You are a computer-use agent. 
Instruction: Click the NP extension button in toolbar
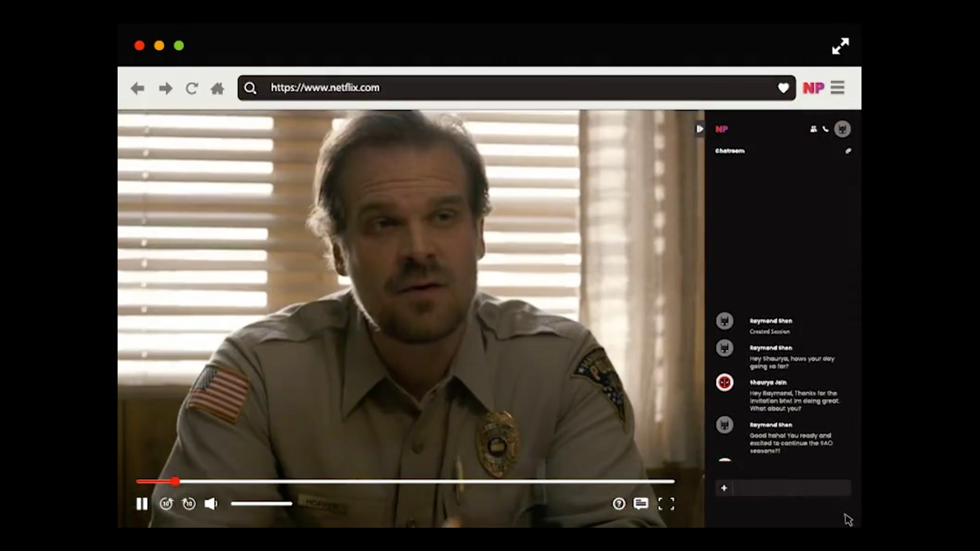point(813,88)
